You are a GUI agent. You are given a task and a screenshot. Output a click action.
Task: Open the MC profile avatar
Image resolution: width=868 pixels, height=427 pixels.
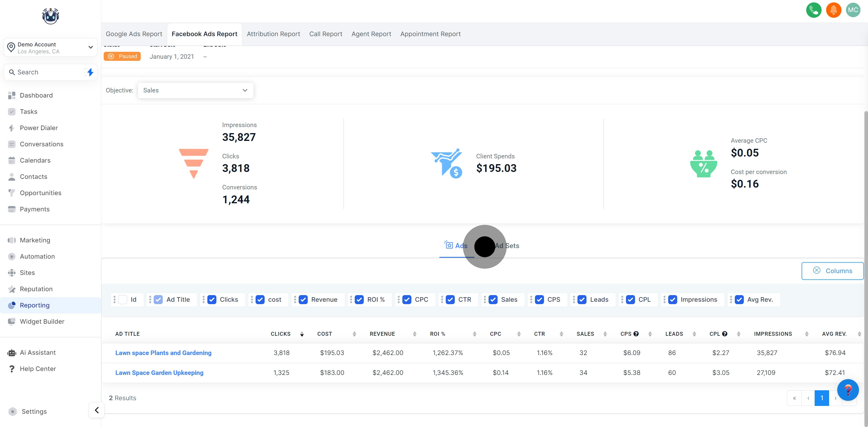[x=853, y=10]
